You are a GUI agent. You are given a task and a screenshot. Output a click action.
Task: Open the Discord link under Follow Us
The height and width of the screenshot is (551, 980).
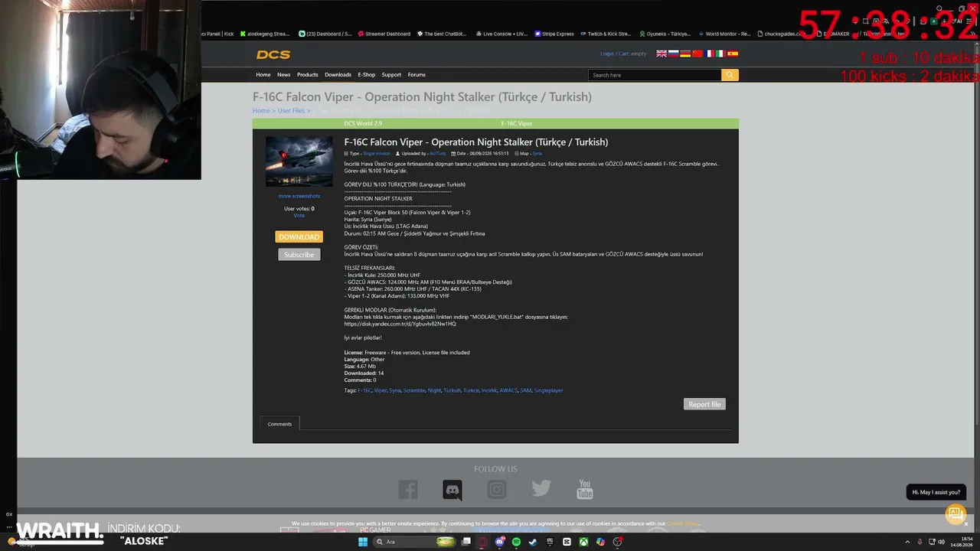pyautogui.click(x=452, y=490)
